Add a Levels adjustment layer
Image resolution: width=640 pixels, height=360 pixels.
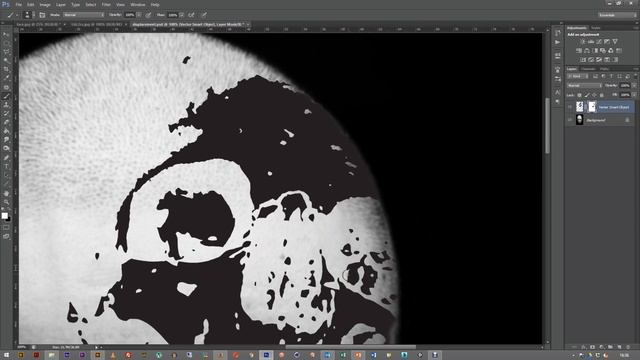[x=591, y=42]
